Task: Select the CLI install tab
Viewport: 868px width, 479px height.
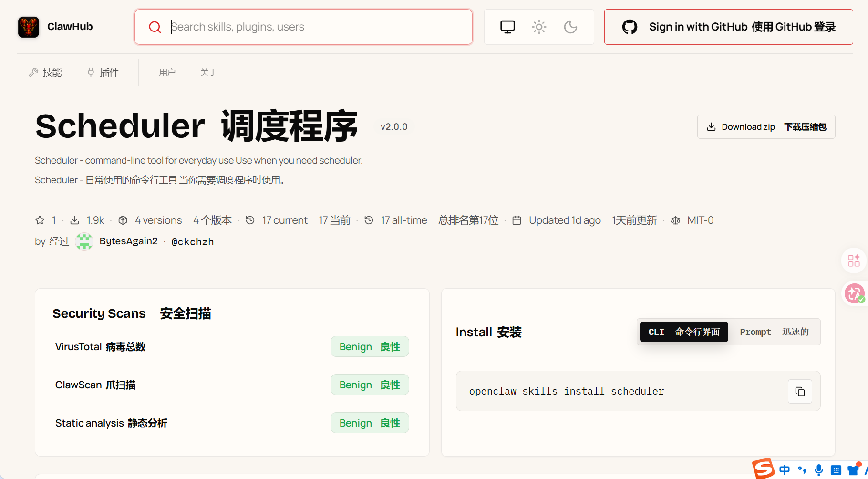Action: click(684, 332)
